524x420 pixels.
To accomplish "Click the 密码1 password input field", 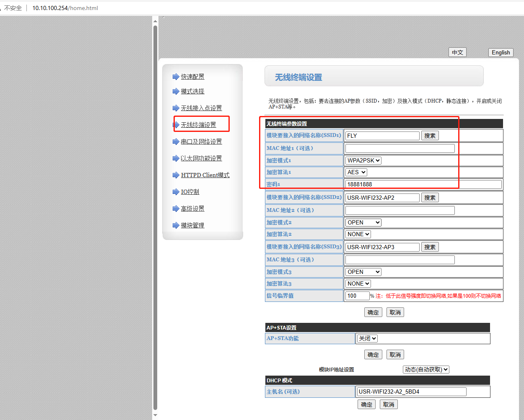I will pos(423,184).
